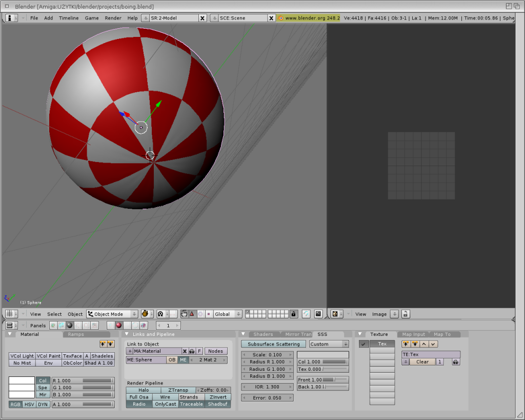Viewport: 525px width, 420px height.
Task: Collapse the Links and Pipeline panel triangle
Action: (x=127, y=334)
